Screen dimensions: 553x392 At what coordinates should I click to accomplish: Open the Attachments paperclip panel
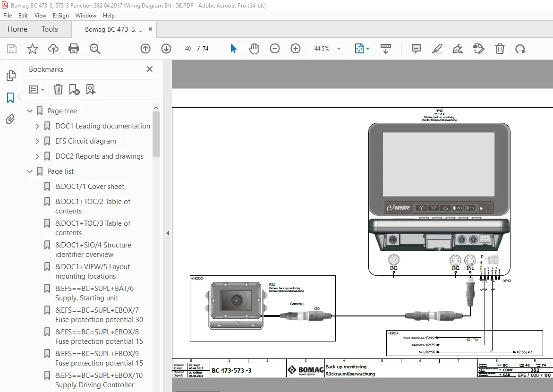coord(10,119)
